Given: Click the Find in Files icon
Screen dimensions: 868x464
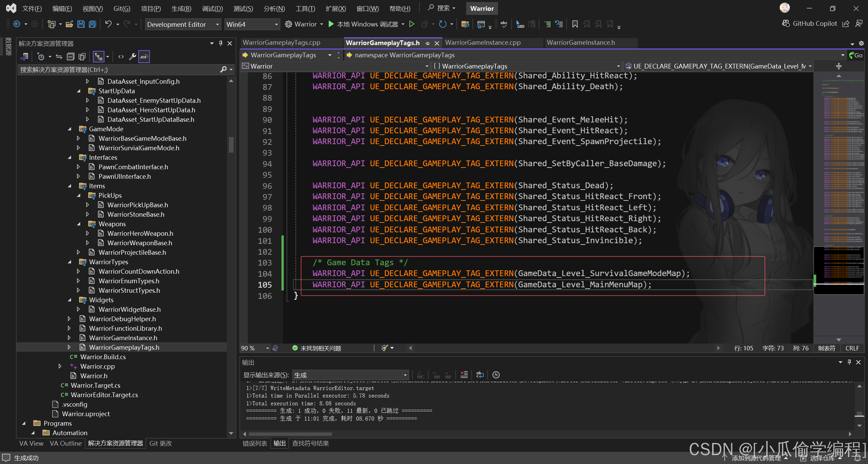Looking at the screenshot, I should point(465,24).
